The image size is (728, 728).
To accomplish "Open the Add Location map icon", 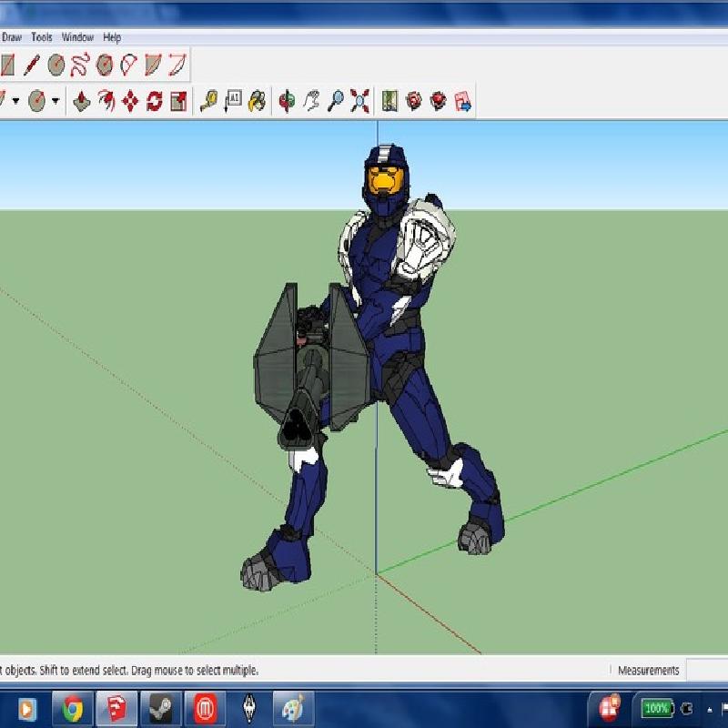I will coord(389,101).
